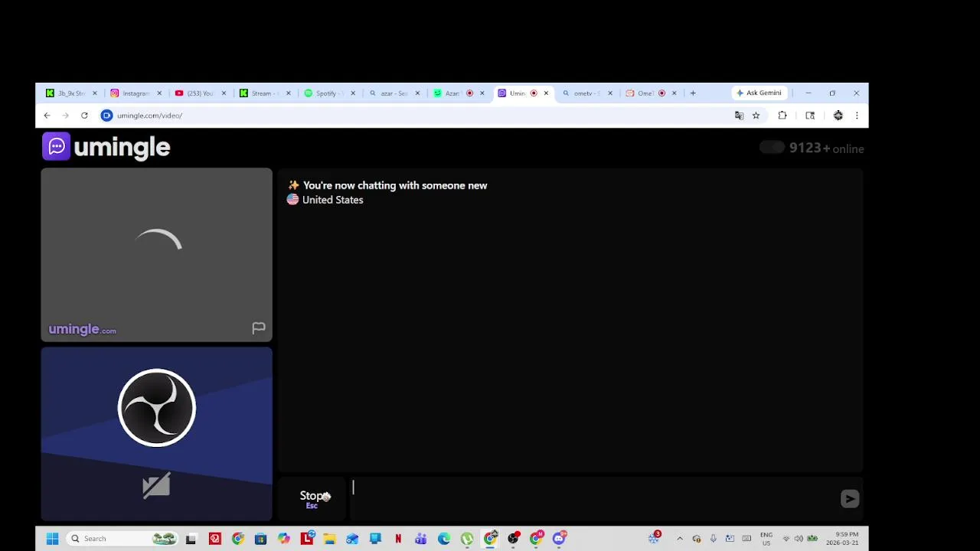Image resolution: width=980 pixels, height=551 pixels.
Task: Show hidden system tray icons
Action: (680, 539)
